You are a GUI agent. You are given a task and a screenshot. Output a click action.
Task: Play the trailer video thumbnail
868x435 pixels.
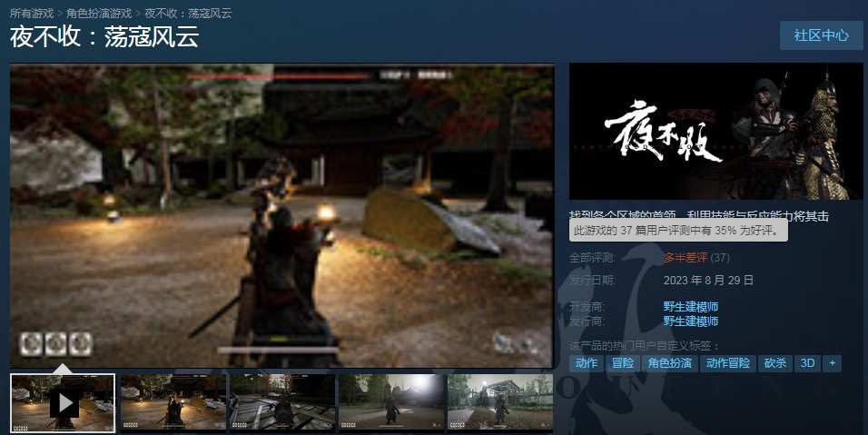63,402
